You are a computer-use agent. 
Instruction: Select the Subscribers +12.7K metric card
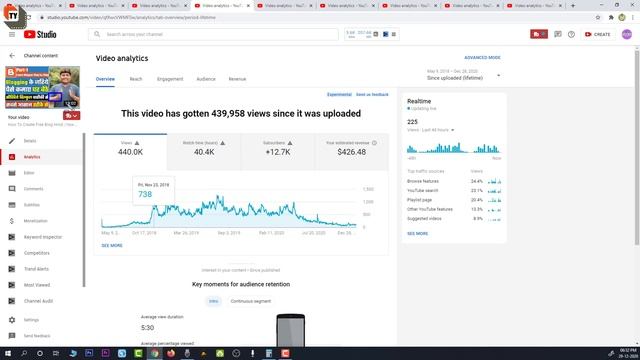coord(278,151)
